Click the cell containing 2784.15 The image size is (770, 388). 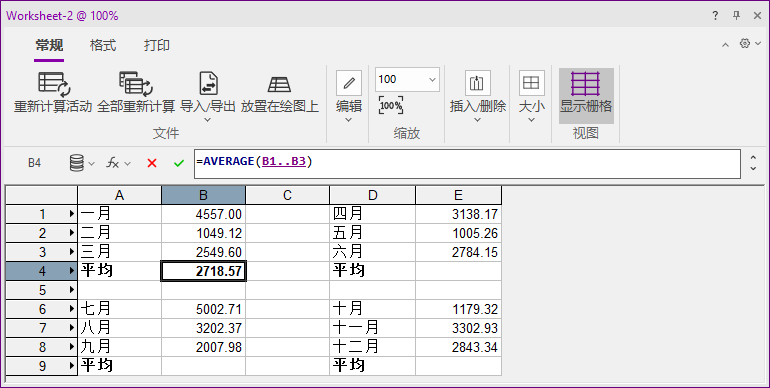pos(458,252)
